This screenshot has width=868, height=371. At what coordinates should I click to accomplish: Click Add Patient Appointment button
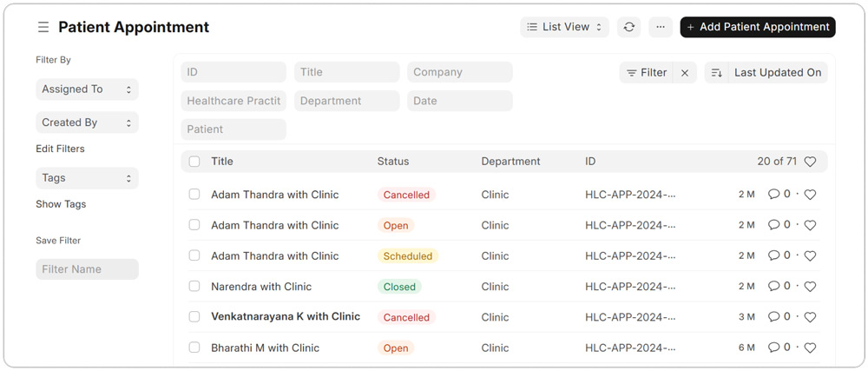coord(758,27)
